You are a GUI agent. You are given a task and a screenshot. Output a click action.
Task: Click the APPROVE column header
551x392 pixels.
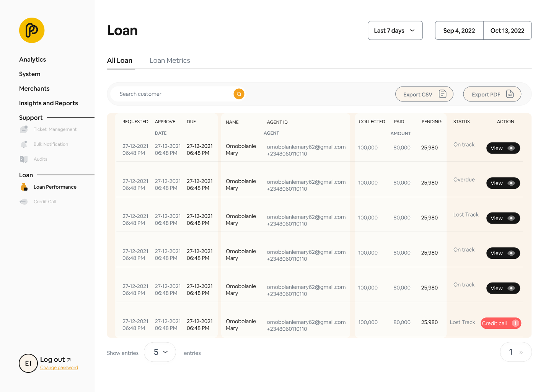165,122
